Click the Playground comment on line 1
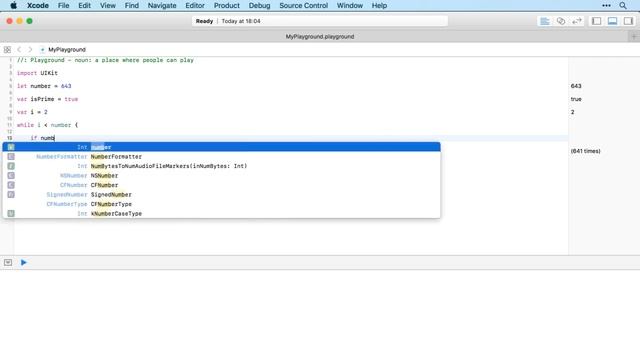The width and height of the screenshot is (640, 360). click(x=105, y=60)
